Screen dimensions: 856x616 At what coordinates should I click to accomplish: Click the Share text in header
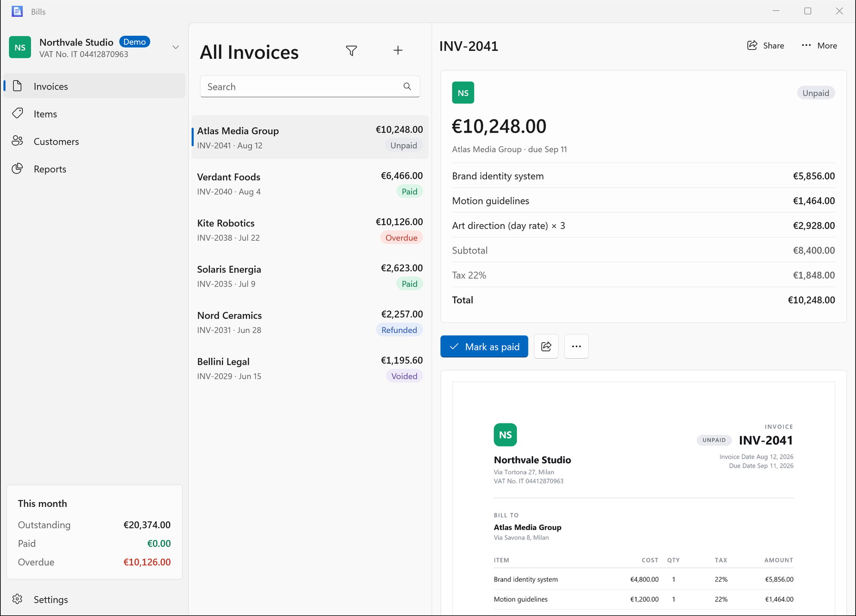[x=774, y=45]
